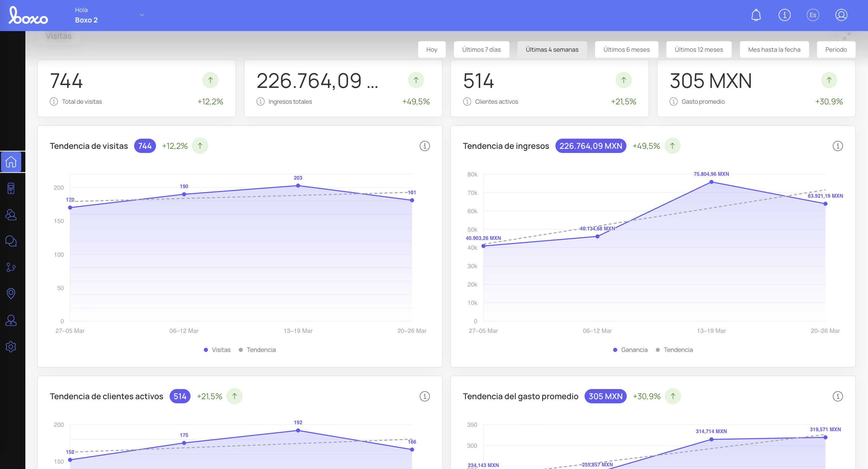This screenshot has height=469, width=868.
Task: Click the 192 point in clientes activos chart
Action: pyautogui.click(x=298, y=430)
